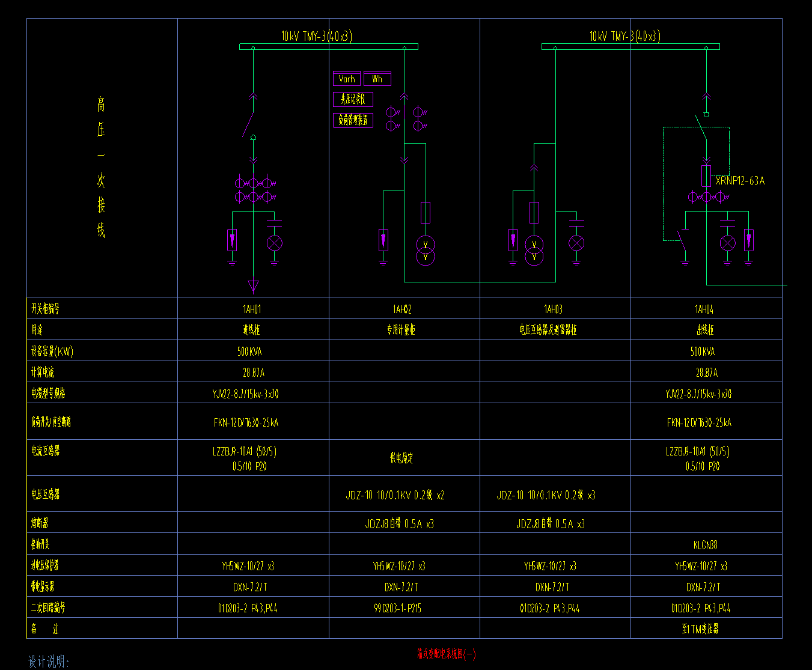The height and width of the screenshot is (670, 812).
Task: Click the 出线柜 usage cell
Action: click(706, 330)
